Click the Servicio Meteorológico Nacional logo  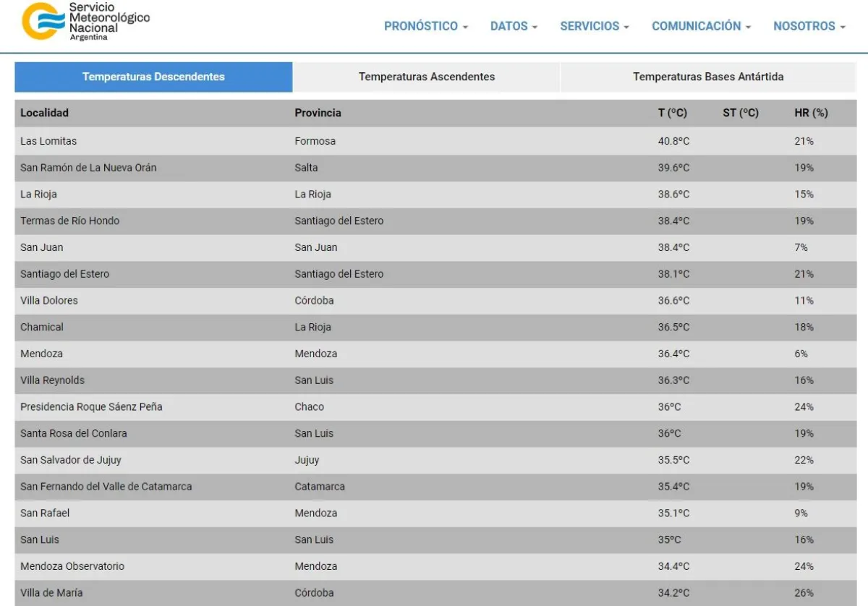click(85, 22)
